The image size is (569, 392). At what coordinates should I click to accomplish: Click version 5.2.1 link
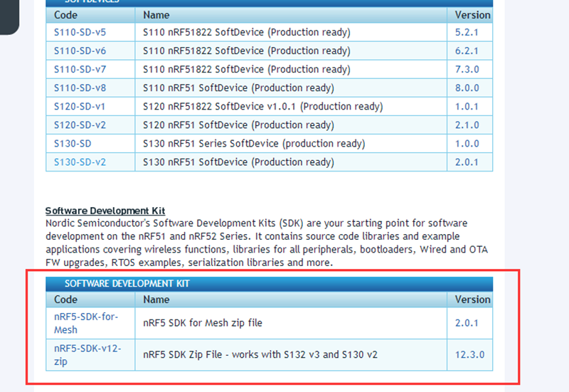click(x=467, y=33)
